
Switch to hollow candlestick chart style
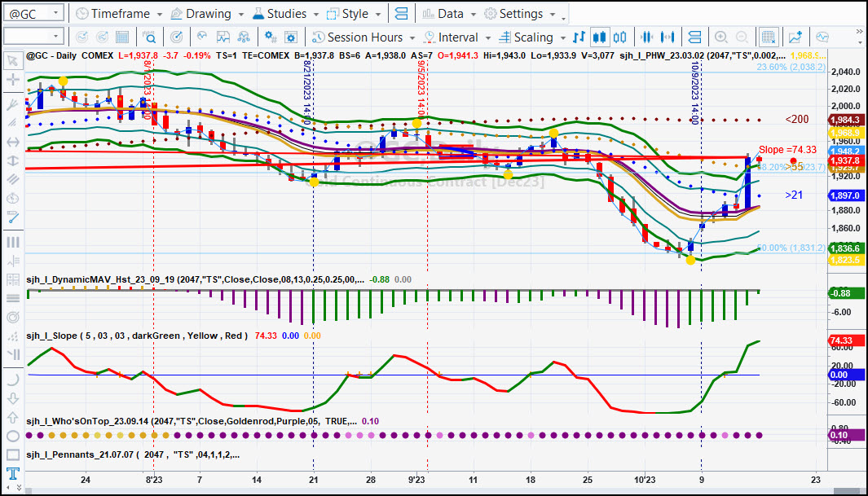pyautogui.click(x=620, y=37)
